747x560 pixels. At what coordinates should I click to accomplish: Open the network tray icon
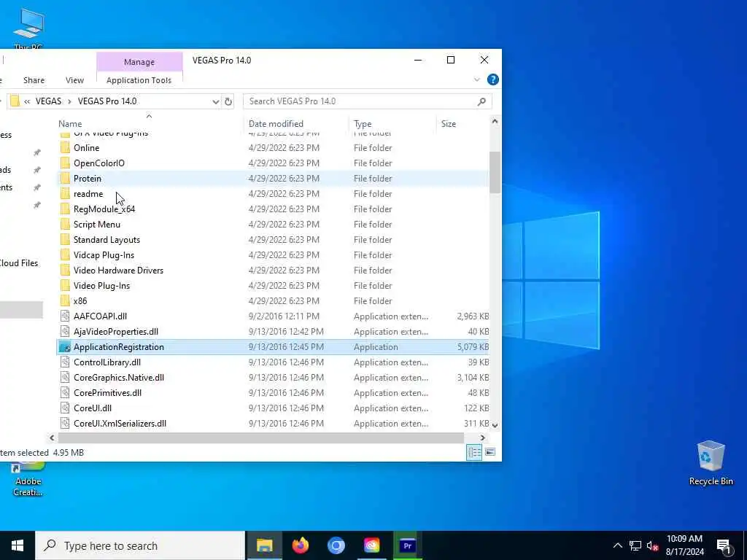[635, 545]
